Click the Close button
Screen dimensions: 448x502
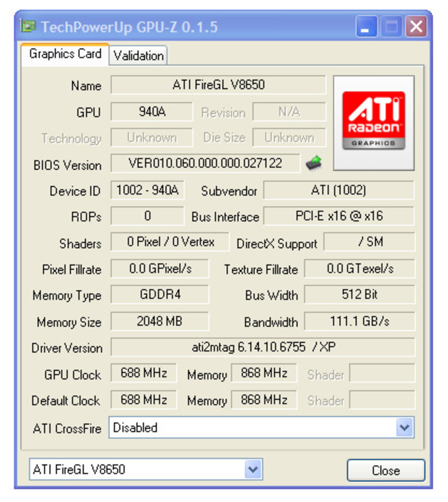pyautogui.click(x=386, y=470)
